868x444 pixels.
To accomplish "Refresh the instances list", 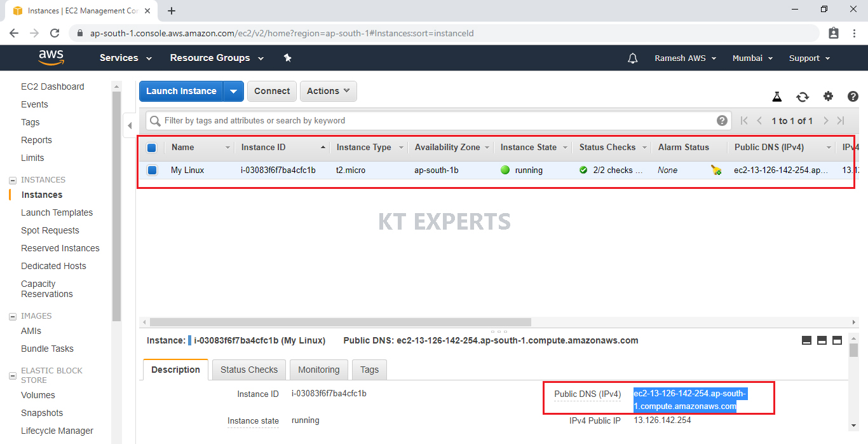I will pos(803,97).
